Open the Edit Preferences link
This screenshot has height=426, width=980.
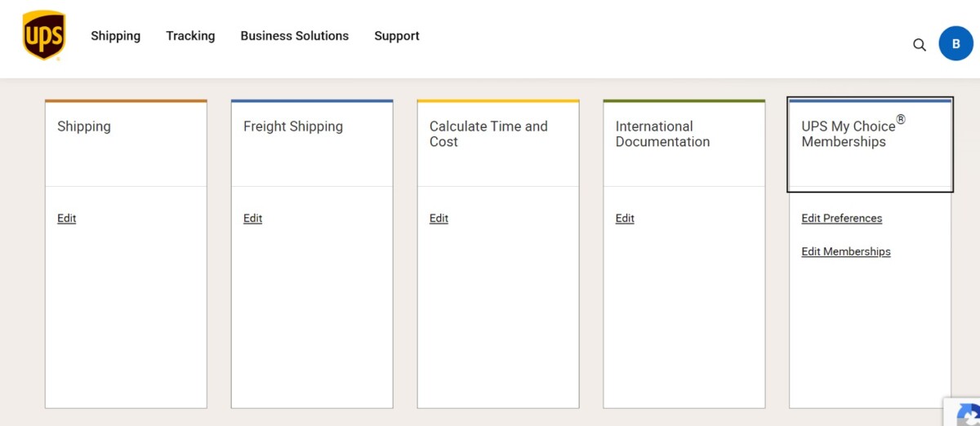coord(842,218)
